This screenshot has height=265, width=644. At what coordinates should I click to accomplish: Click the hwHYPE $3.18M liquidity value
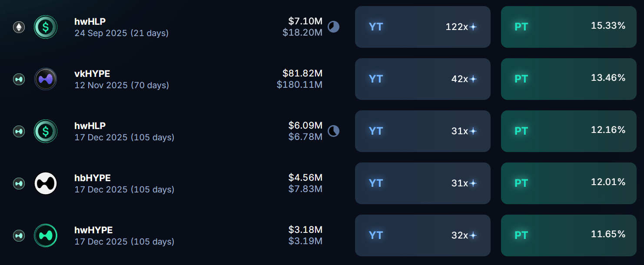tap(305, 229)
